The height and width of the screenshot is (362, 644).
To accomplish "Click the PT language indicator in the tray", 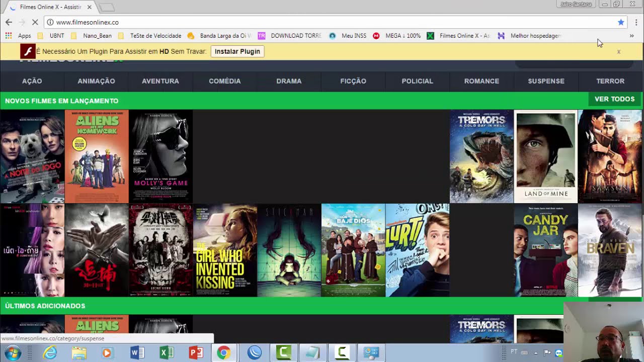I will [514, 352].
